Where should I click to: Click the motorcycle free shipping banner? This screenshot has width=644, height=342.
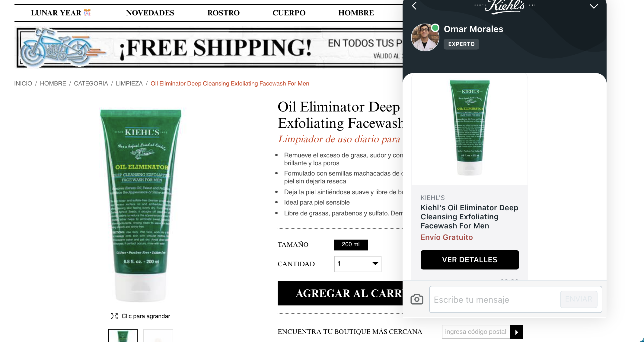pyautogui.click(x=209, y=47)
